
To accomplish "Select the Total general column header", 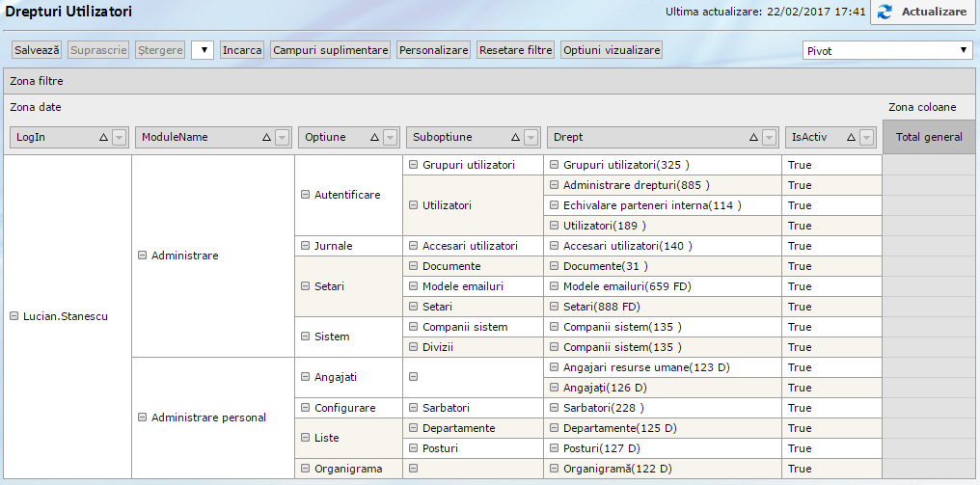I will [x=929, y=137].
